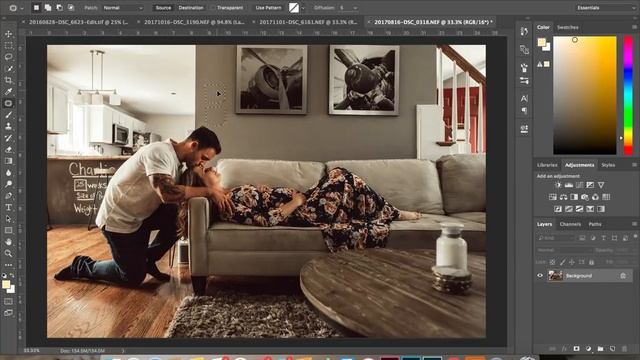640x360 pixels.
Task: Select the Crop tool
Action: pos(8,80)
